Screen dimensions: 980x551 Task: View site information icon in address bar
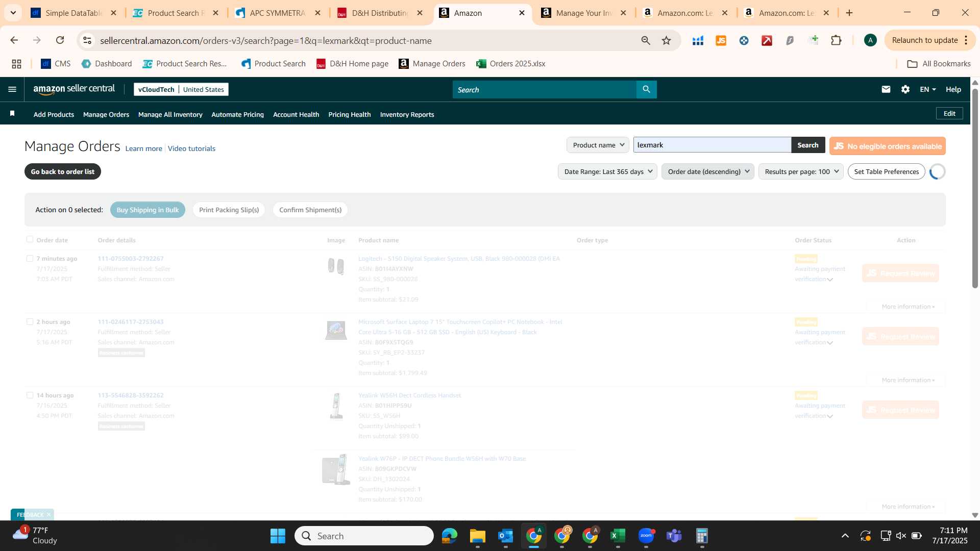pyautogui.click(x=87, y=40)
